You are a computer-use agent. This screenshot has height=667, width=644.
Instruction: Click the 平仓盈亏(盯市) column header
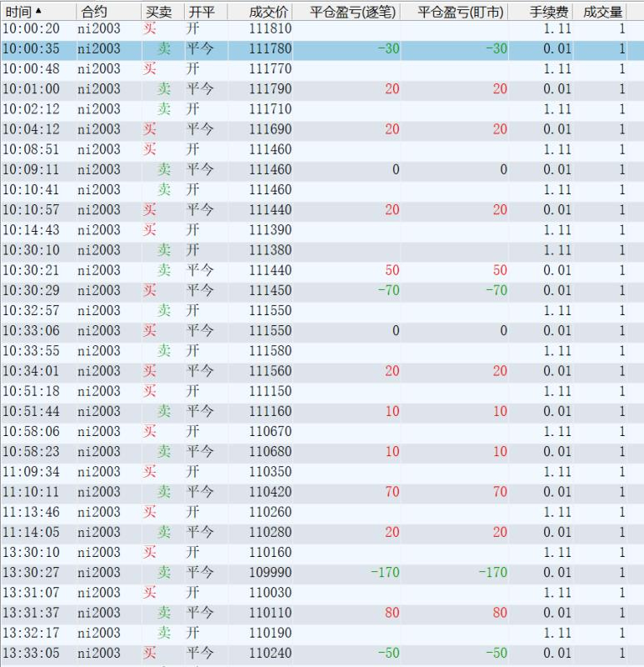coord(454,12)
